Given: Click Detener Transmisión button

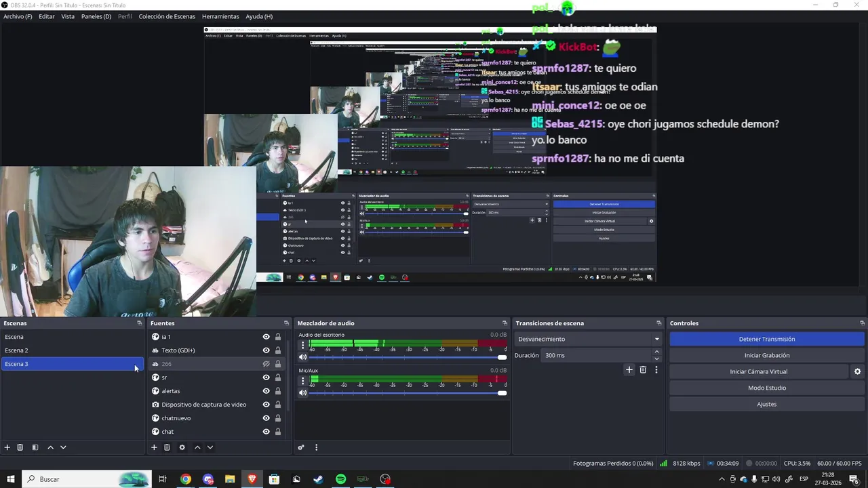Looking at the screenshot, I should (x=767, y=339).
